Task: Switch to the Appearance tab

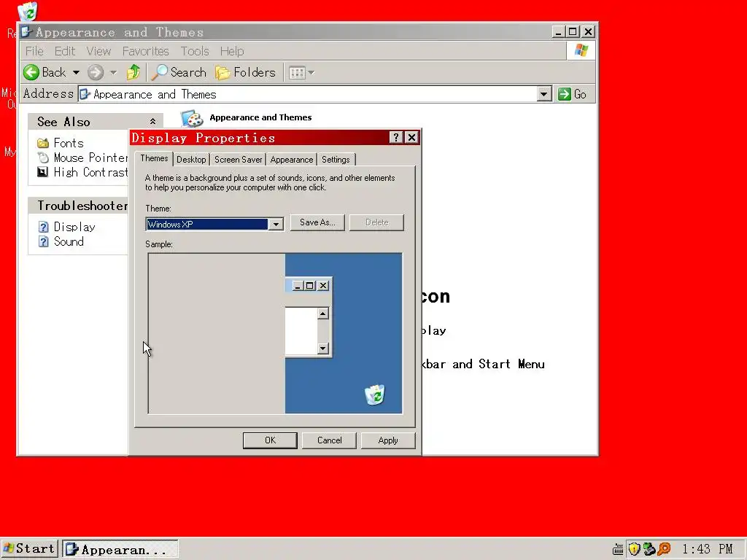Action: click(292, 160)
